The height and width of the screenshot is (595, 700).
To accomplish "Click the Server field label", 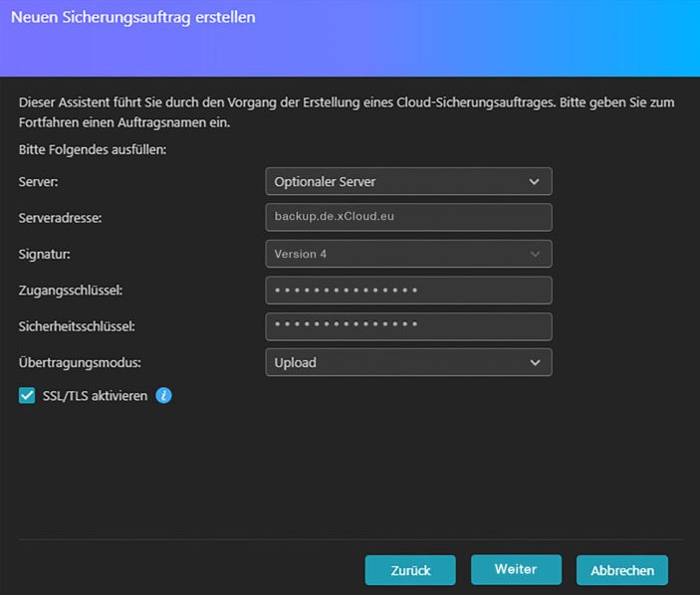I will [39, 182].
